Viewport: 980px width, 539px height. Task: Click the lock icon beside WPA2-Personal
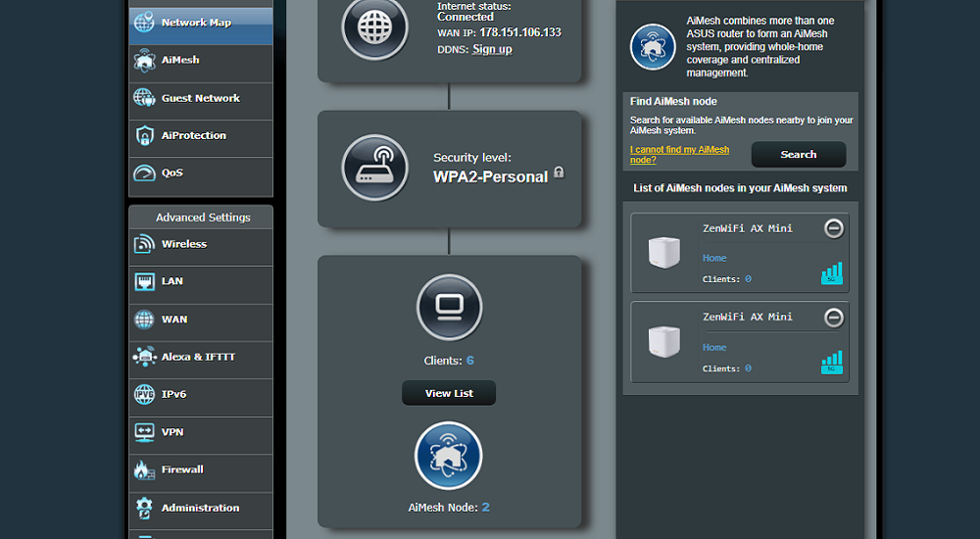559,172
